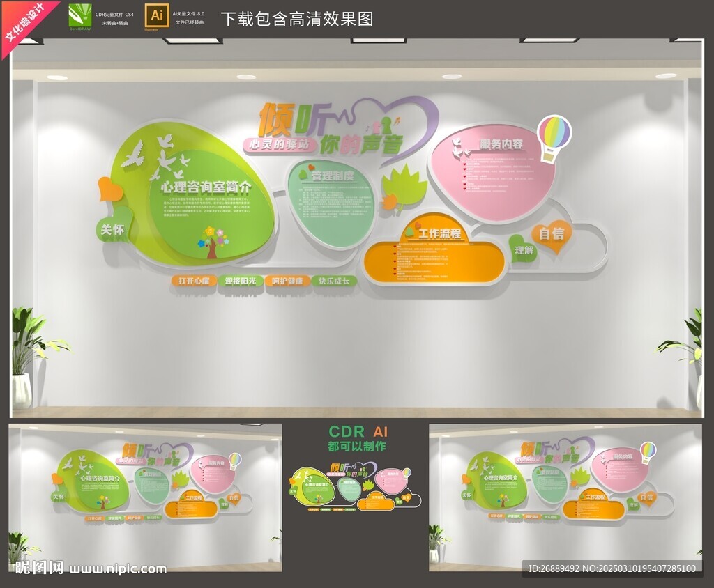Click the 管理制度 panel heading in main preview

pyautogui.click(x=333, y=176)
